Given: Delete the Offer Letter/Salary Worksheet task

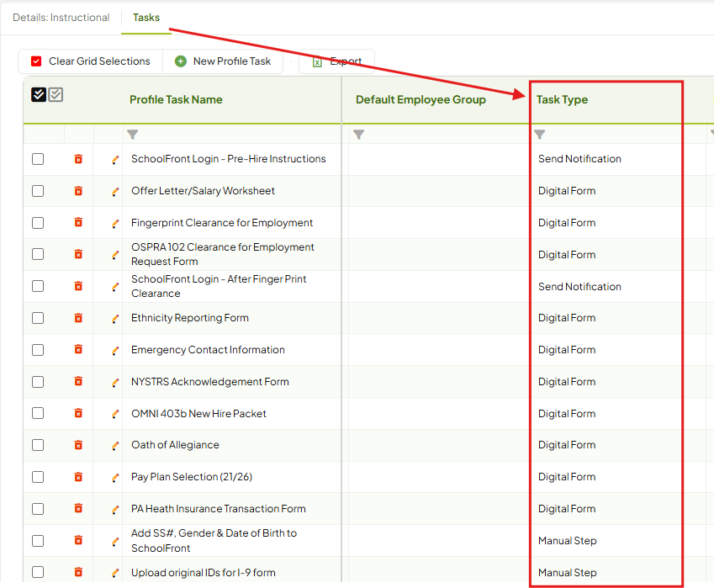Looking at the screenshot, I should point(78,191).
